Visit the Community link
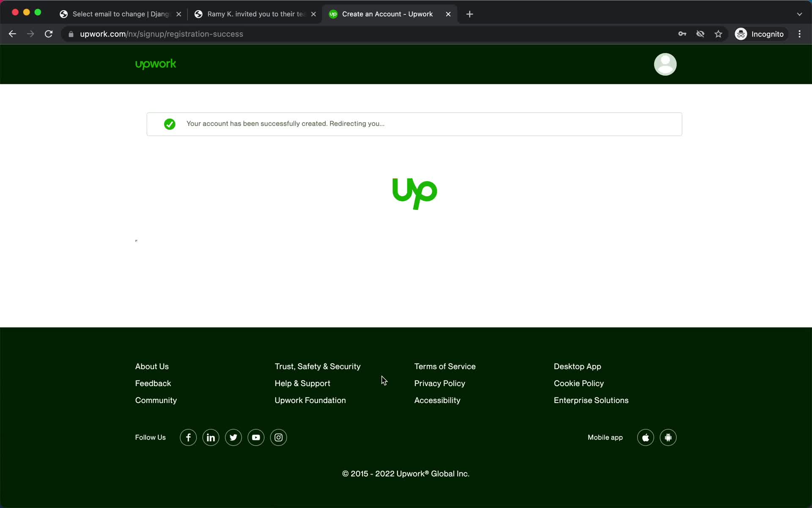This screenshot has height=508, width=812. pos(156,400)
